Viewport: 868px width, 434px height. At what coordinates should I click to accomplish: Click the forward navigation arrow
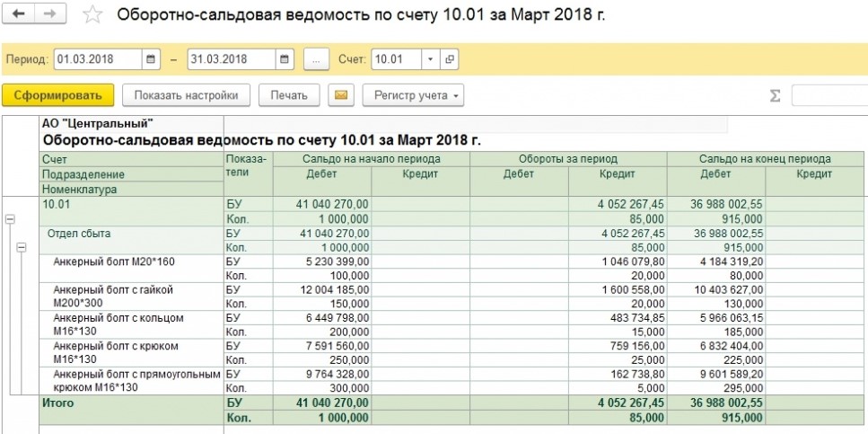(49, 14)
